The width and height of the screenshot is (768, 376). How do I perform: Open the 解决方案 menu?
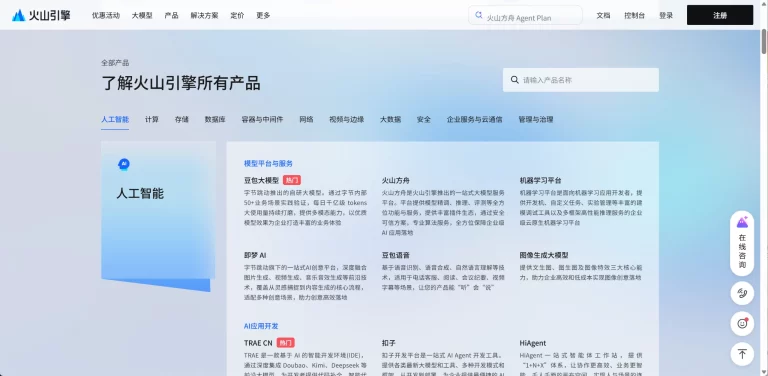click(x=205, y=15)
